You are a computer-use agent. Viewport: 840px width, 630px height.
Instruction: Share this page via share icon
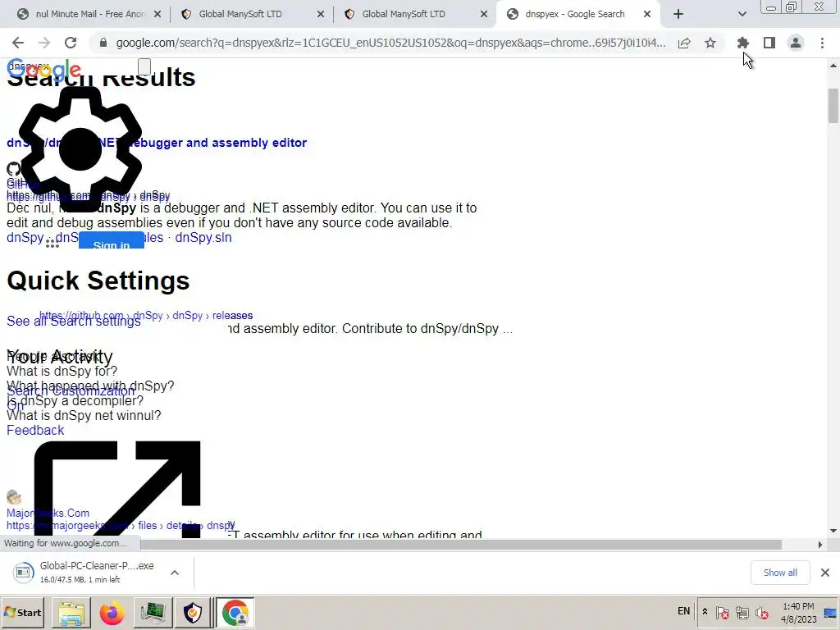(684, 43)
